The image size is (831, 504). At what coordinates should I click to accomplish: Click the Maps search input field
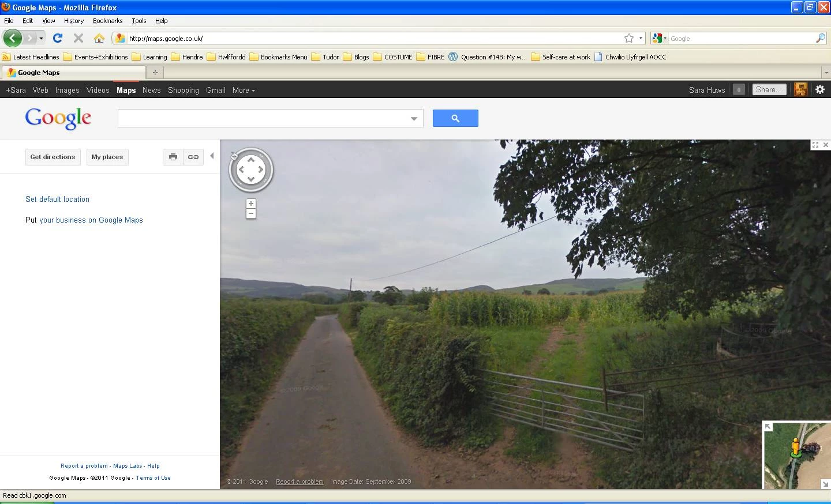pyautogui.click(x=263, y=118)
